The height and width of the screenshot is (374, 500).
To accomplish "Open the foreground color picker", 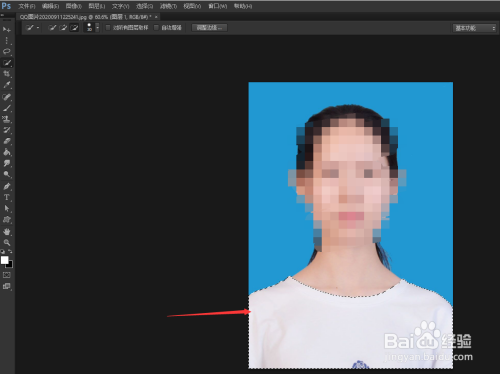I will click(4, 260).
